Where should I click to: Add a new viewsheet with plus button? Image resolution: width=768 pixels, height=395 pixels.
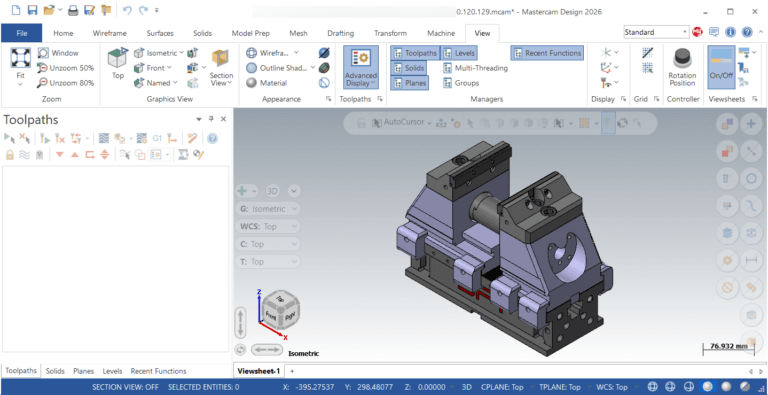click(292, 371)
